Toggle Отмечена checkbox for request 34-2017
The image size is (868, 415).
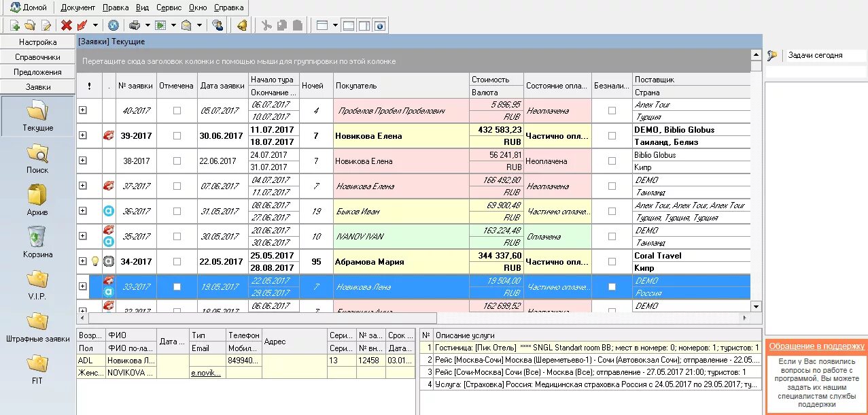point(177,261)
